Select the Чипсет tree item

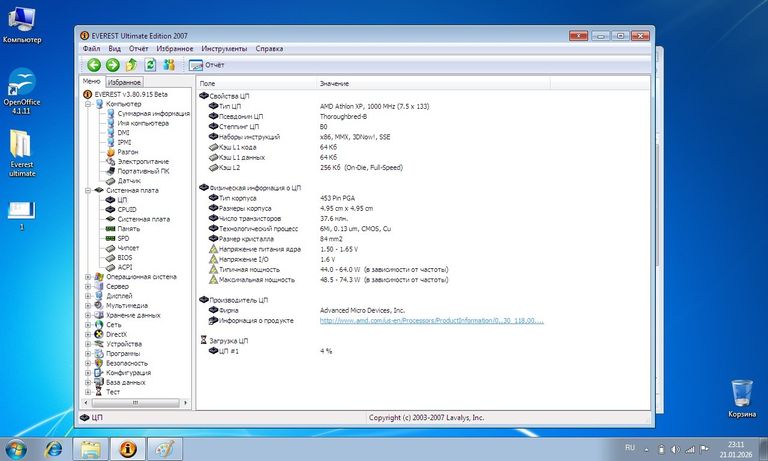(x=128, y=248)
